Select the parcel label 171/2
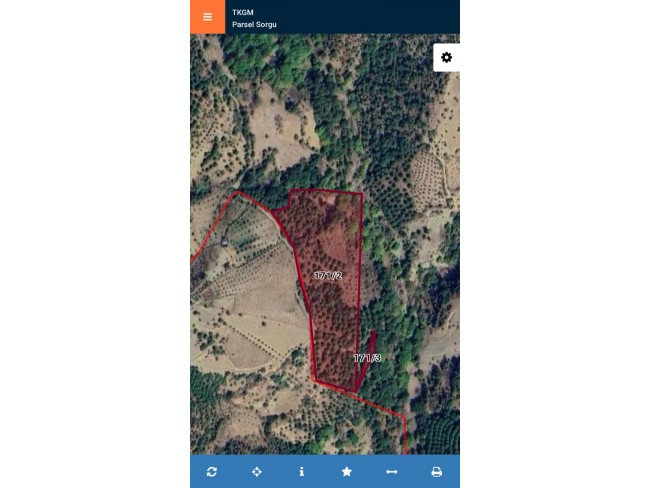Viewport: 650px width, 488px height. click(328, 275)
